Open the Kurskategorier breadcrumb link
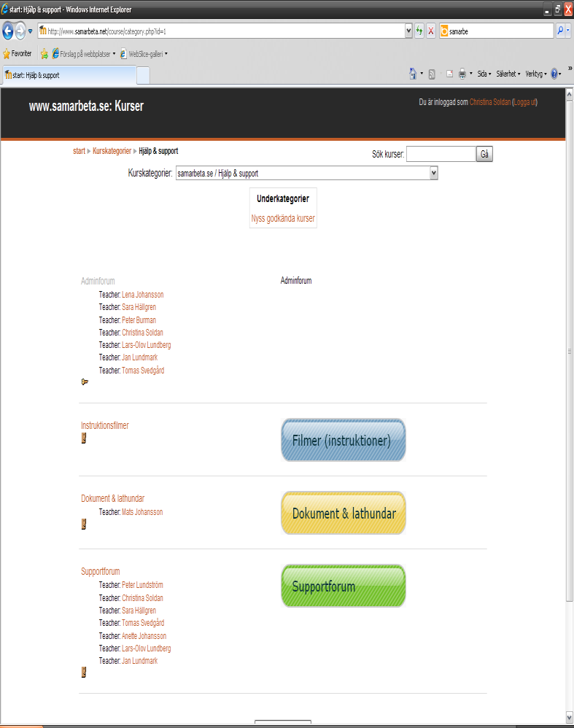 [112, 151]
